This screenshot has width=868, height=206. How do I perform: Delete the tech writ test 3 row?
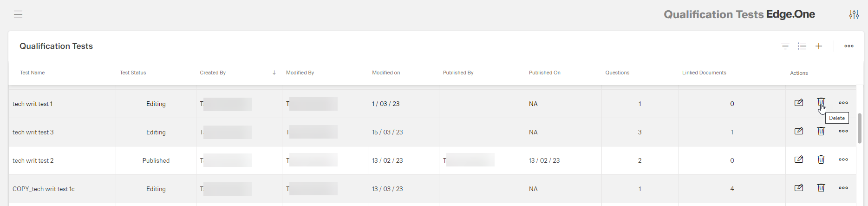pos(821,132)
